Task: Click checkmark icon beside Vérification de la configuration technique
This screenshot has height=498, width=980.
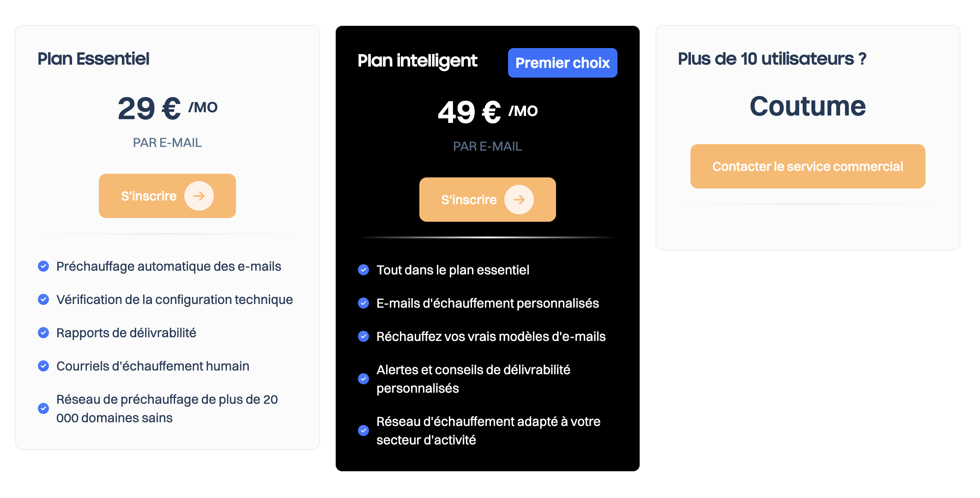Action: pos(43,299)
